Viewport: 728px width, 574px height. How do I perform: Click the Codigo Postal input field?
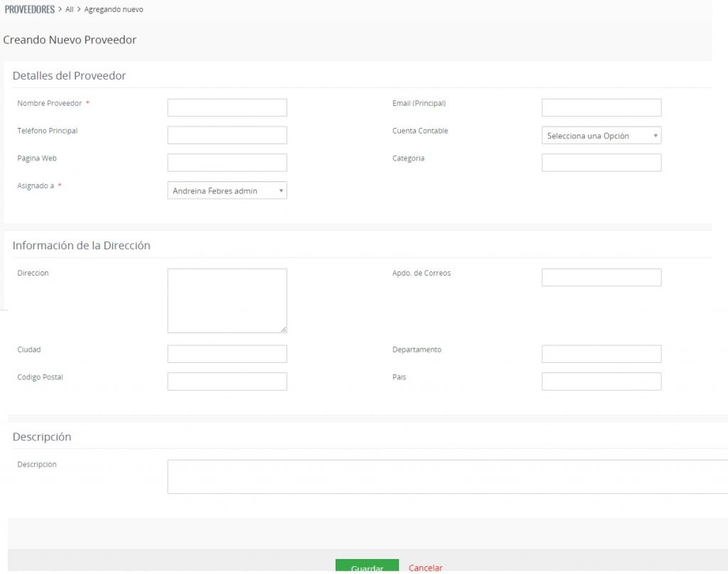point(227,381)
